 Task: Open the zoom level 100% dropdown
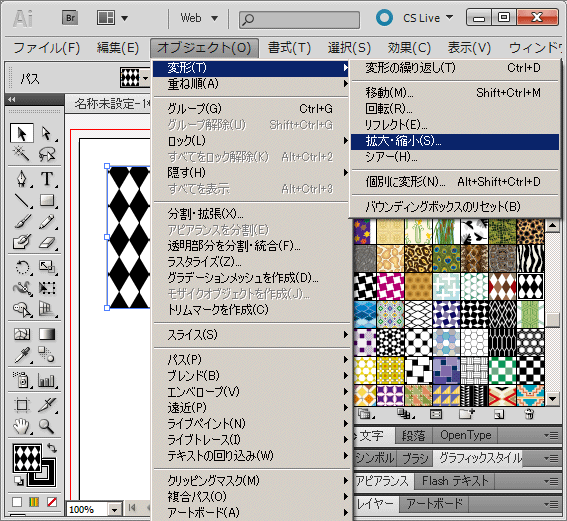coord(115,510)
